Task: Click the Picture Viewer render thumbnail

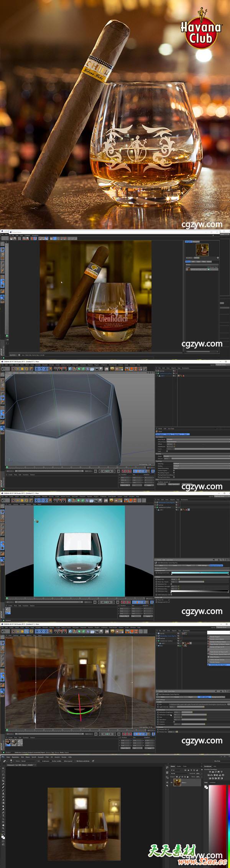Action: (x=202, y=250)
